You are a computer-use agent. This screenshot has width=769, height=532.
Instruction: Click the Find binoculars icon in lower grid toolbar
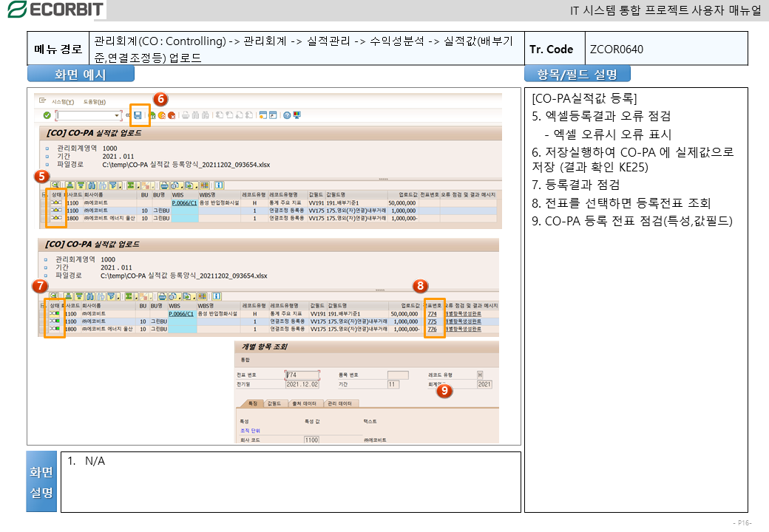pyautogui.click(x=90, y=296)
